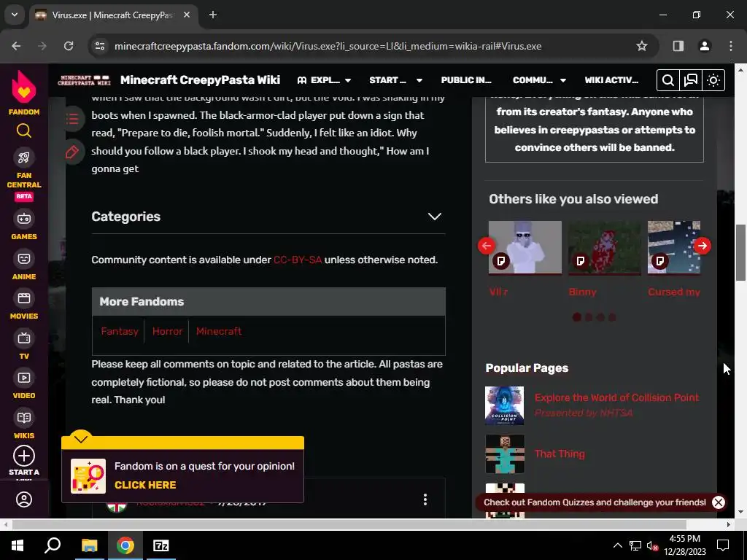Open the Wikis book icon
This screenshot has height=560, width=747.
point(24,418)
